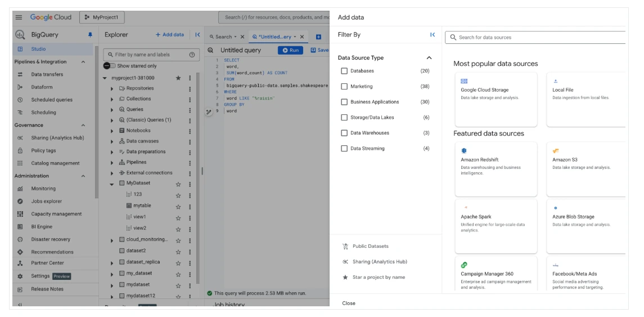
Task: Collapse the Governance section in sidebar
Action: coord(83,125)
